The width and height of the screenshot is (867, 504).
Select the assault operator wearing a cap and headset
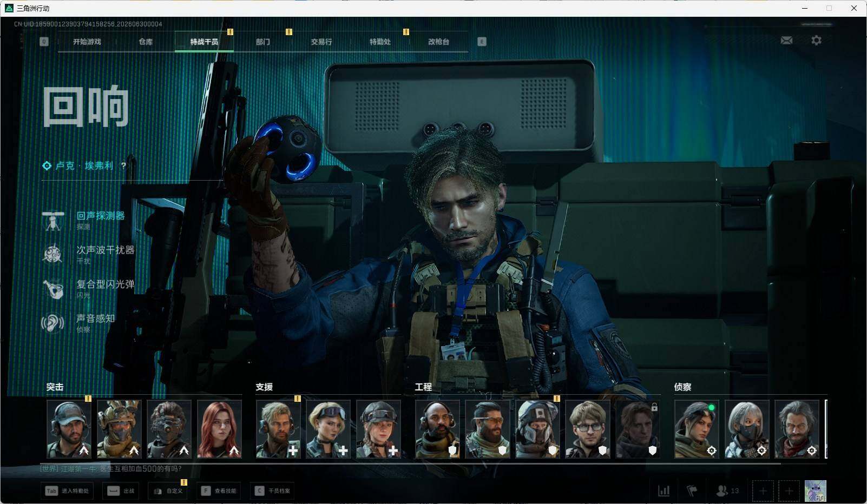pyautogui.click(x=69, y=429)
